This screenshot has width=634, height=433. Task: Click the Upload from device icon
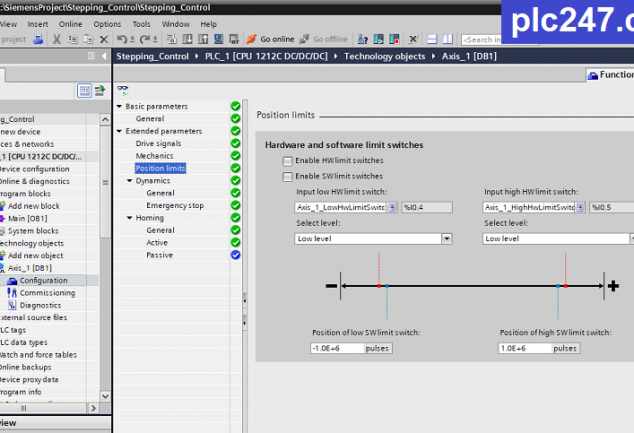click(x=203, y=39)
